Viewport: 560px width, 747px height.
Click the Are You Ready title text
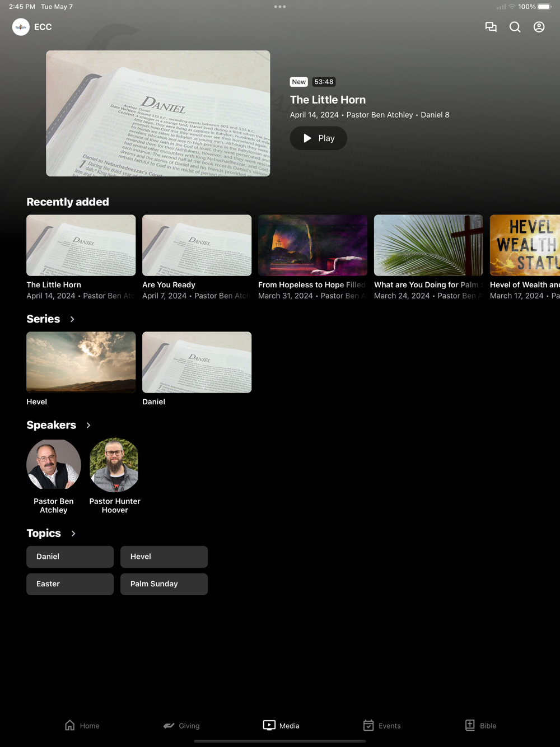click(x=169, y=285)
